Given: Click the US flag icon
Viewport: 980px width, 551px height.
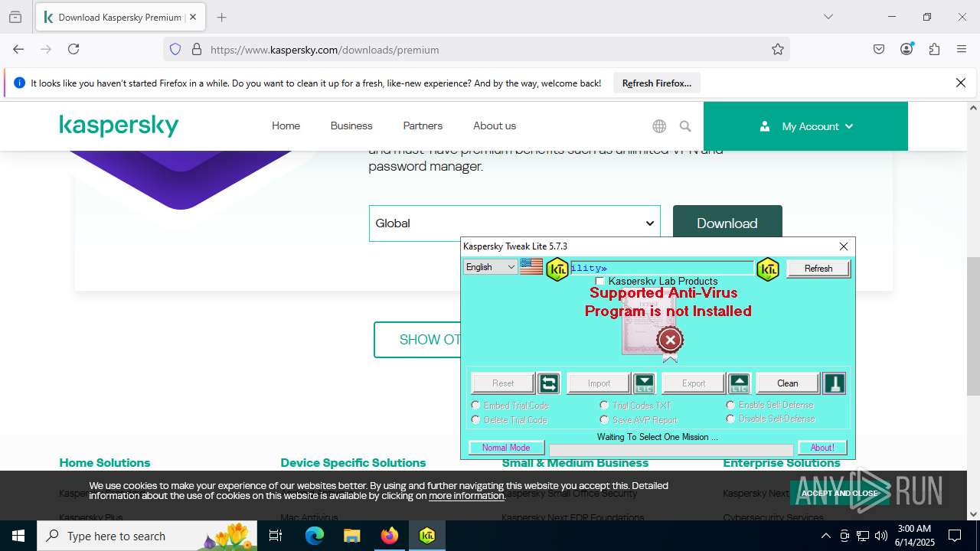Looking at the screenshot, I should [x=531, y=267].
